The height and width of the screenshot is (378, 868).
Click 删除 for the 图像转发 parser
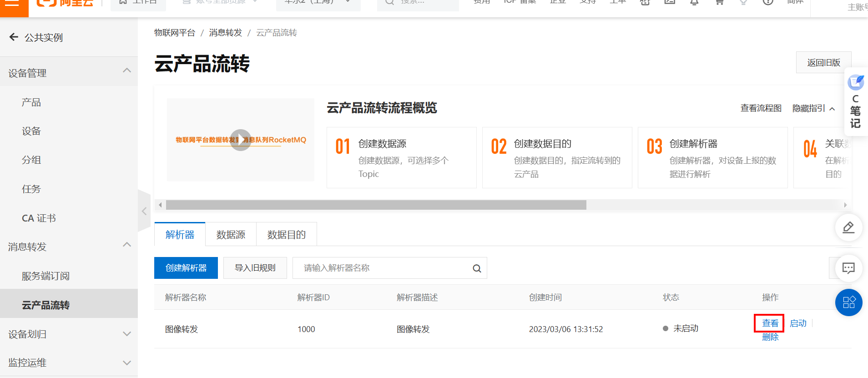[x=770, y=337]
